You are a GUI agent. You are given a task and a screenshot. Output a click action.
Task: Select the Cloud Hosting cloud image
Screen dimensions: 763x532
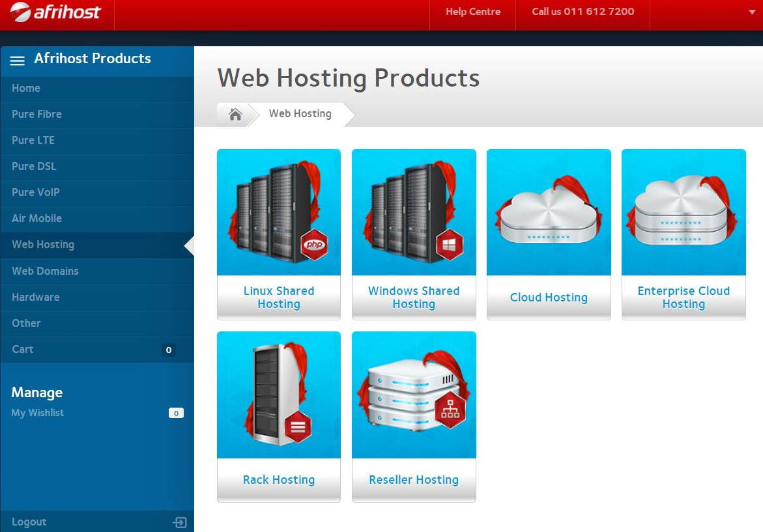pyautogui.click(x=549, y=212)
